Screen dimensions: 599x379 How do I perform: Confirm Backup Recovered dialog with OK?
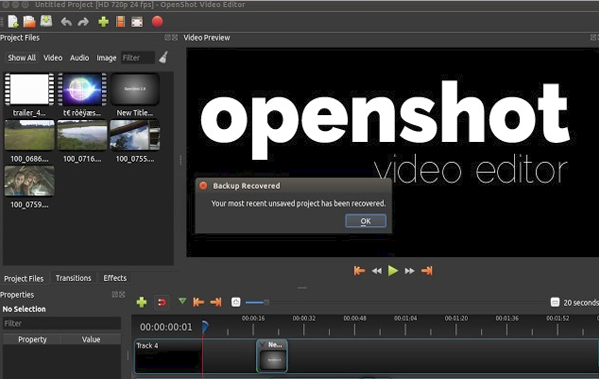[366, 221]
